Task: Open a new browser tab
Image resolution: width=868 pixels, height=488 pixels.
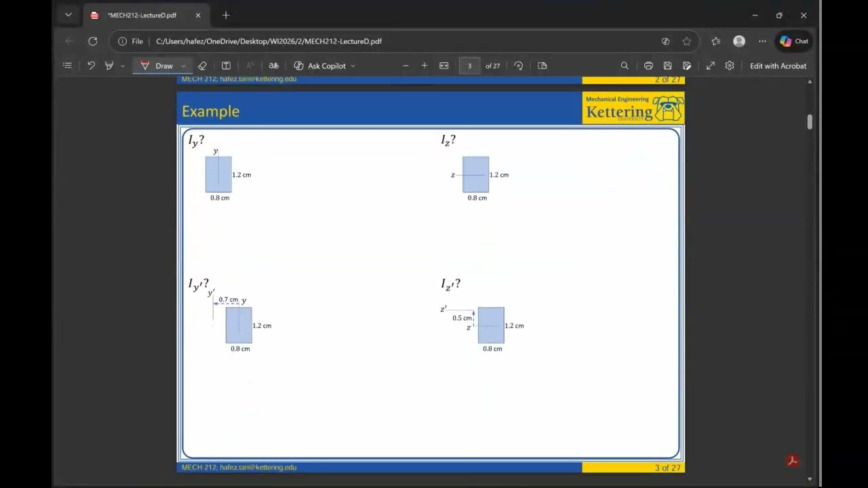Action: [x=226, y=15]
